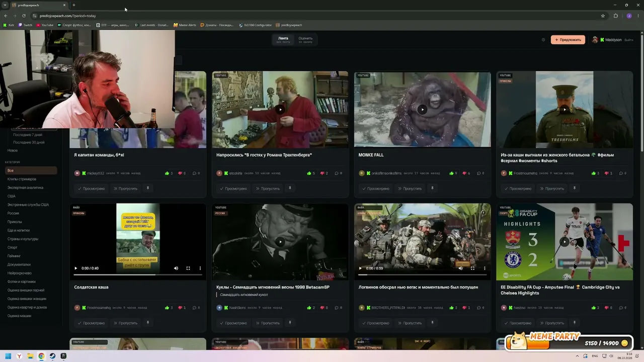Screen dimensions: 644x362
Task: Select the "Гейминг" category
Action: tap(14, 256)
